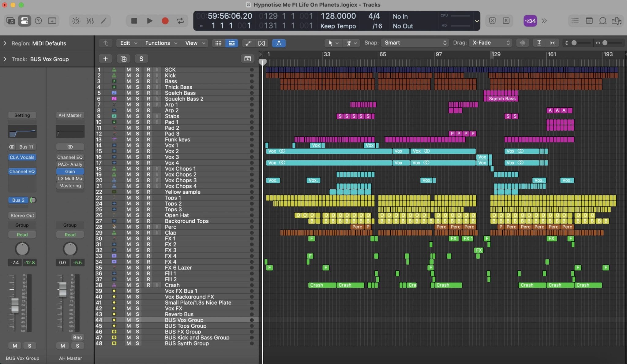Open the View menu
Image resolution: width=627 pixels, height=364 pixels.
click(194, 43)
